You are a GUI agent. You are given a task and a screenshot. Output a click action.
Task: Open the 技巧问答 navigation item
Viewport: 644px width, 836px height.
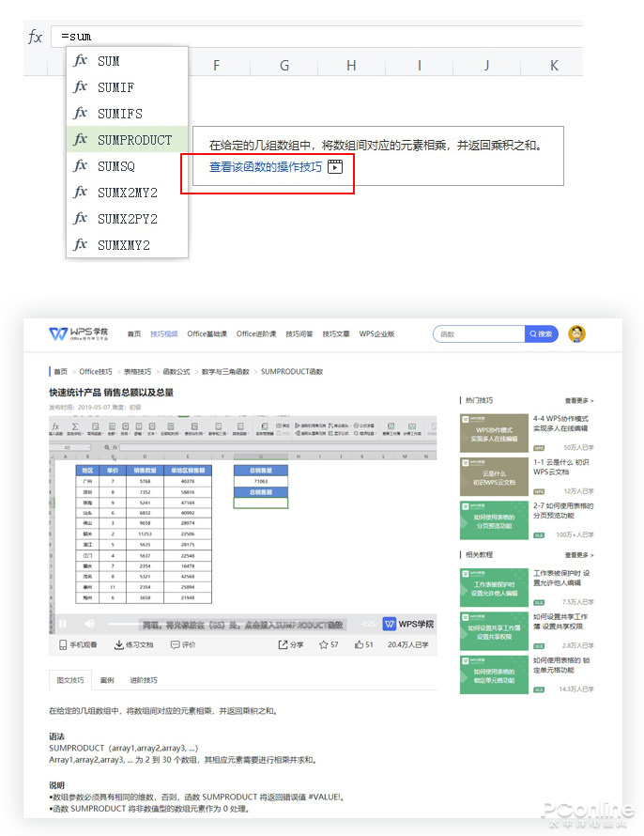[299, 333]
